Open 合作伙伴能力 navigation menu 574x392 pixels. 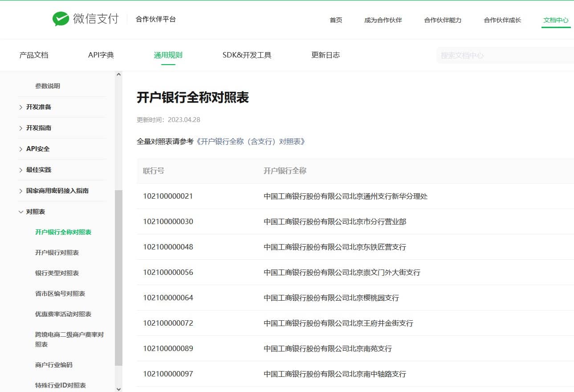pyautogui.click(x=443, y=20)
